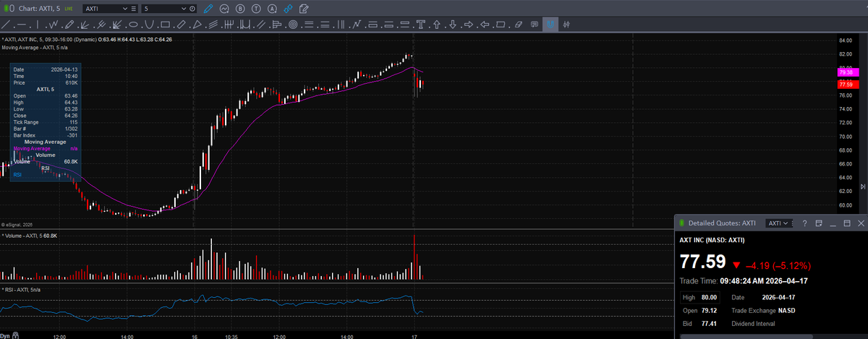
Task: Open the chart type icon next to pencil
Action: [224, 9]
